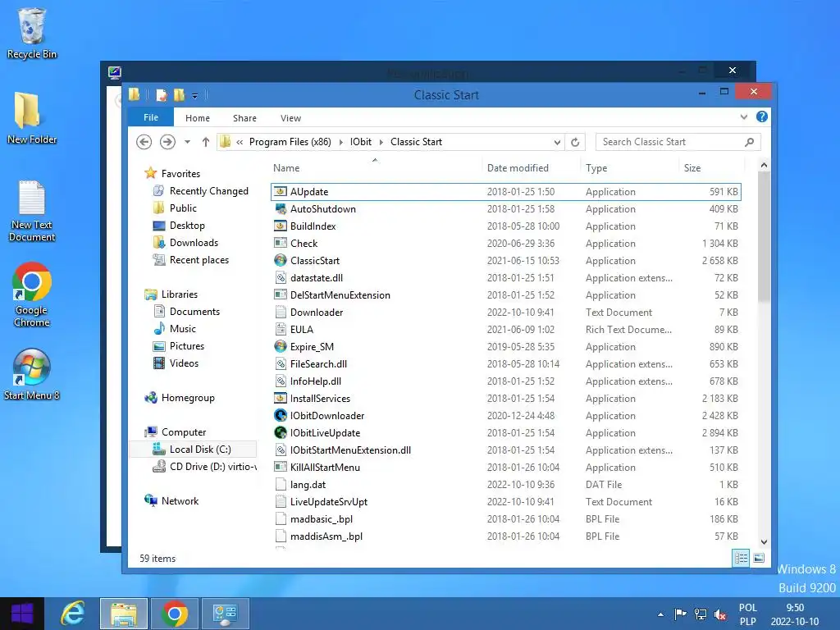This screenshot has height=630, width=840.
Task: Open the Home ribbon tab
Action: (x=198, y=118)
